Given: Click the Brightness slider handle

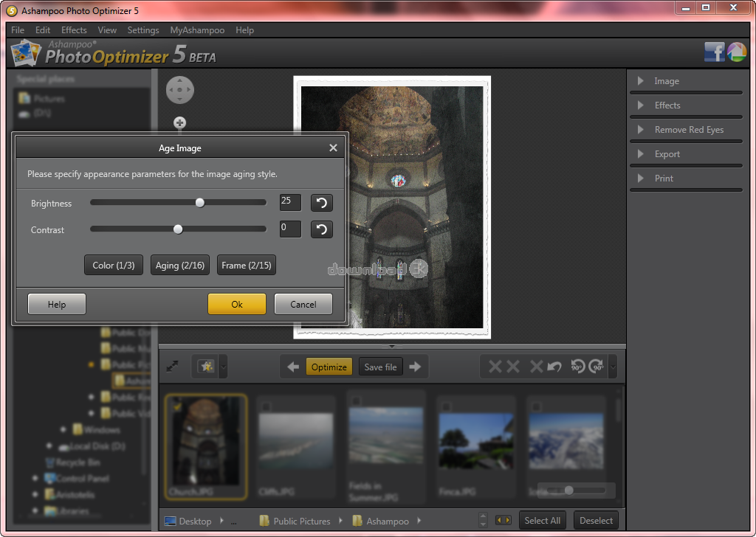Looking at the screenshot, I should [199, 203].
